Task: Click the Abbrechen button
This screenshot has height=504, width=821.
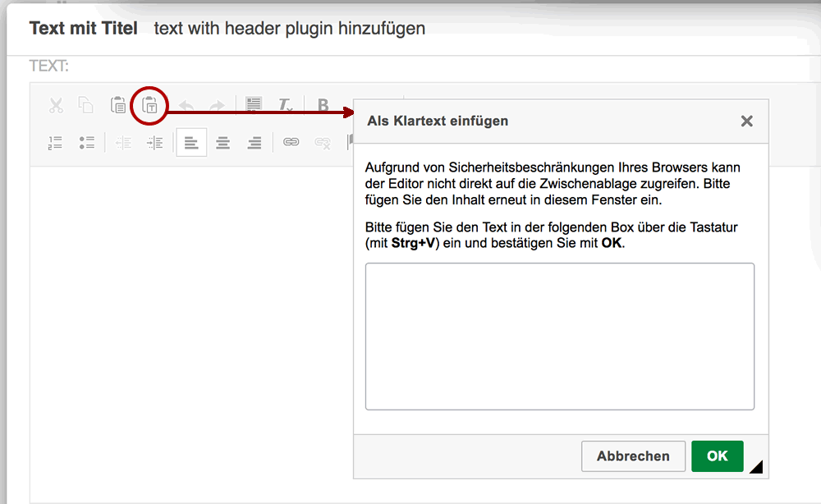Action: [633, 456]
